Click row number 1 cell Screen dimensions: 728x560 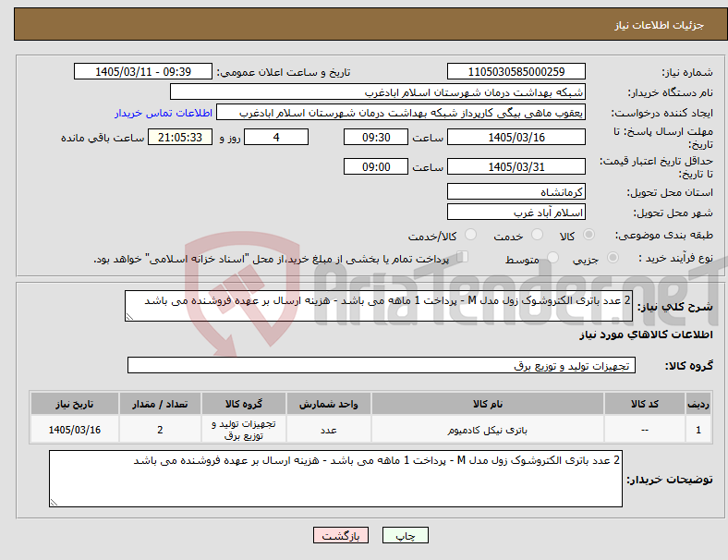tap(698, 430)
